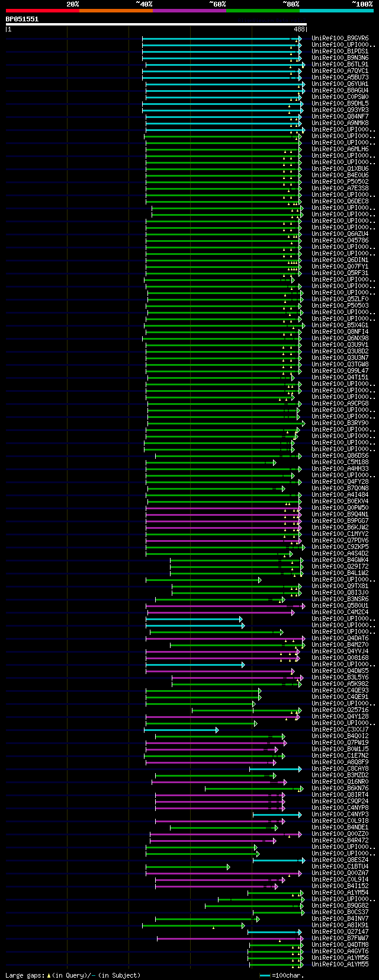Screen dimensions: 379x980
Task: Select the UniRef100_Q6YUA1 label
Action: tap(340, 84)
